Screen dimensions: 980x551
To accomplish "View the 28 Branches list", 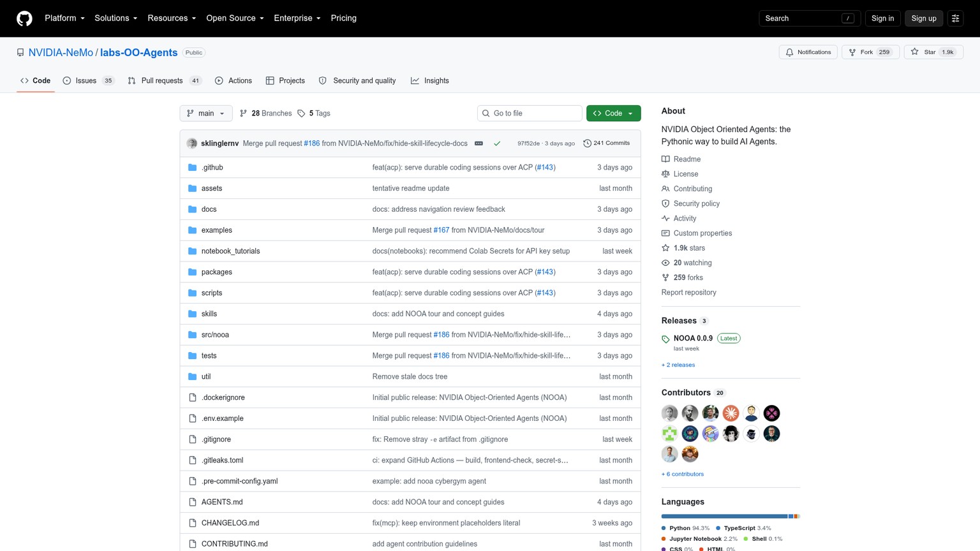I will click(x=265, y=114).
